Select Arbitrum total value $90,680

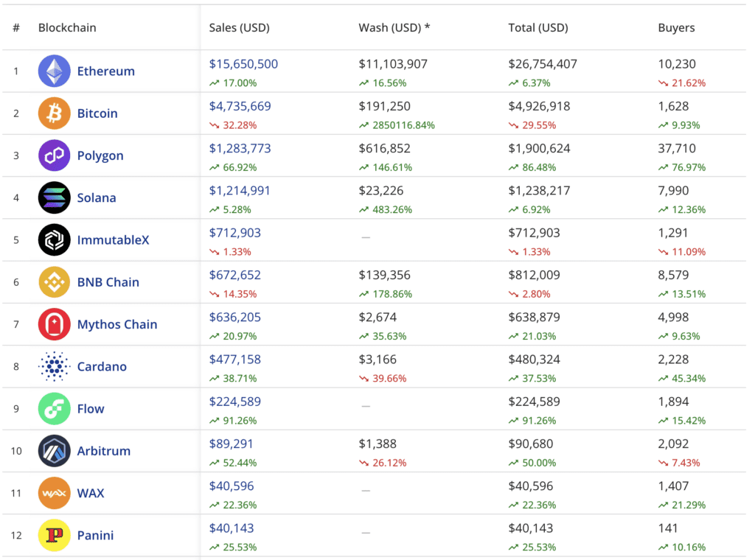[x=531, y=444]
